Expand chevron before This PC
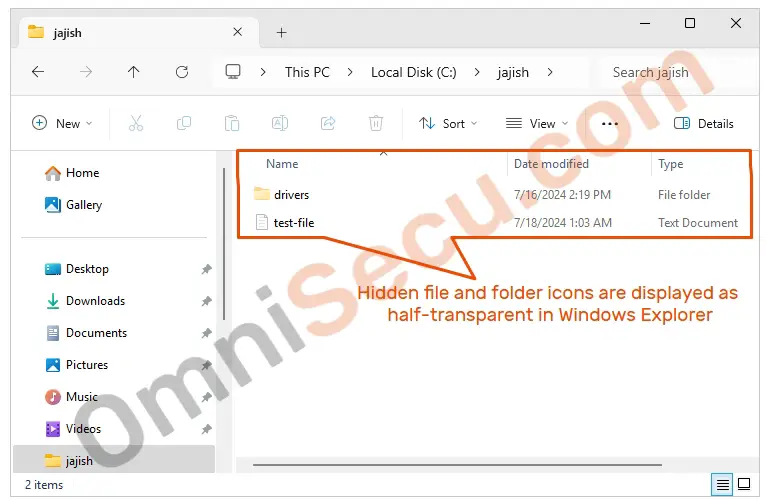766x503 pixels. pos(263,72)
